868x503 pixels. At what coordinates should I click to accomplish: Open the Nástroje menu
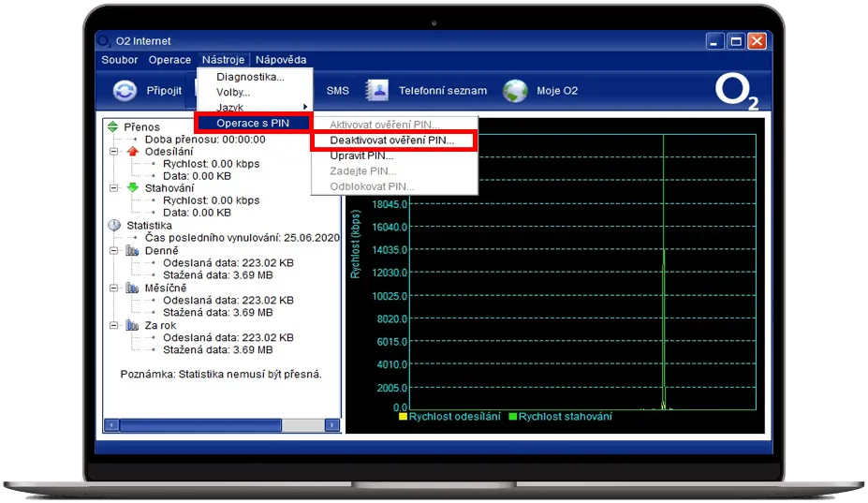(x=223, y=60)
